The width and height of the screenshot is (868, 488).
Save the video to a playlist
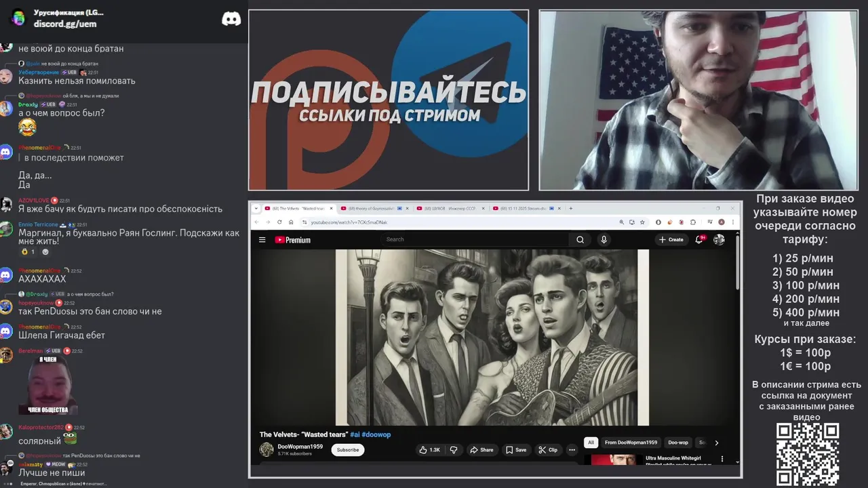(x=516, y=449)
